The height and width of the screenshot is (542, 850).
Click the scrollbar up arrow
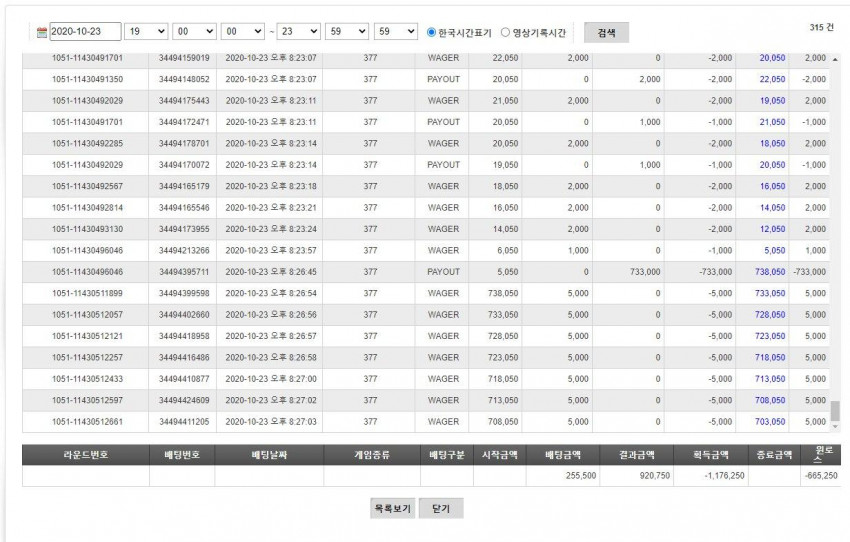835,59
